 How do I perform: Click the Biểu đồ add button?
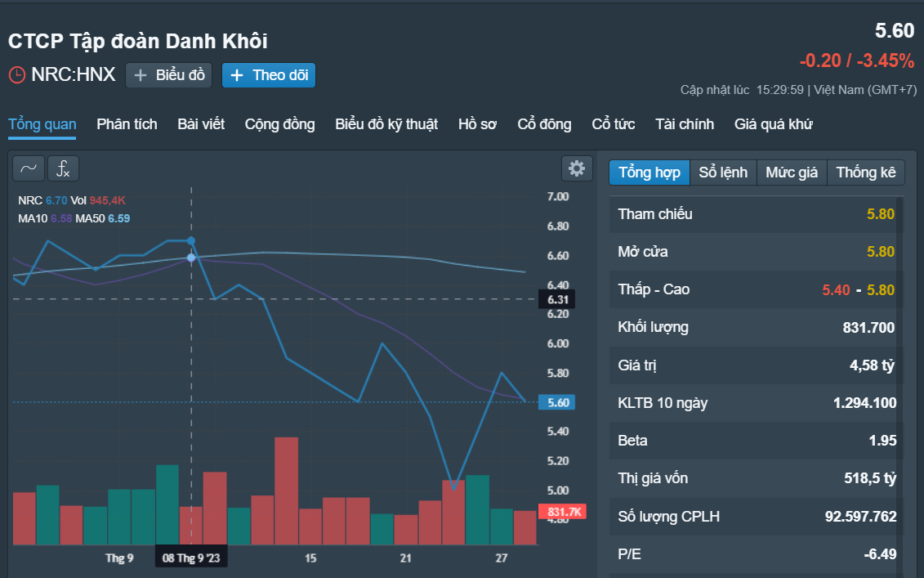pos(168,75)
